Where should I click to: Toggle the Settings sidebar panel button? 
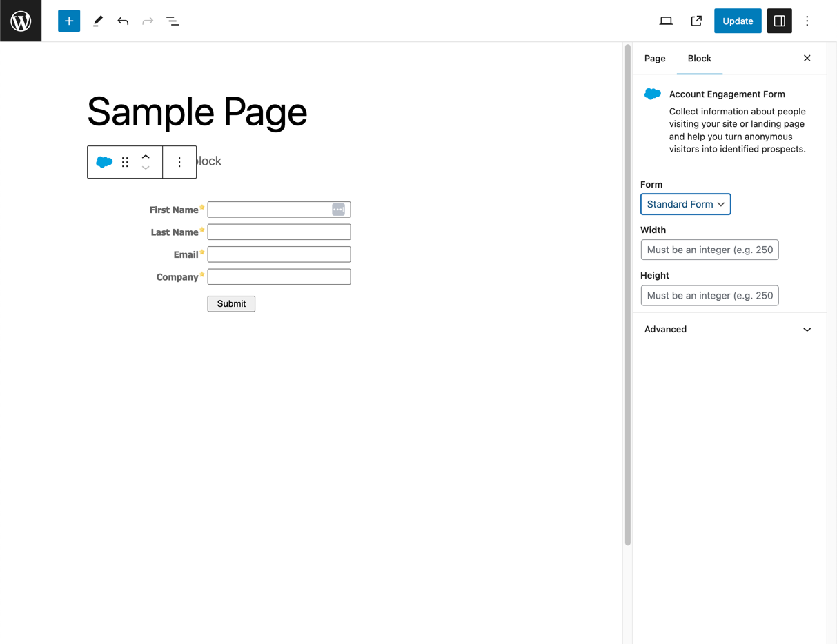pos(780,21)
